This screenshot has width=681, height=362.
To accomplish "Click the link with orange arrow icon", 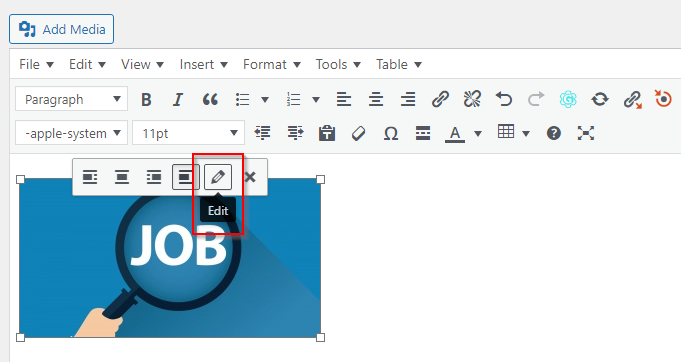I will click(x=632, y=99).
